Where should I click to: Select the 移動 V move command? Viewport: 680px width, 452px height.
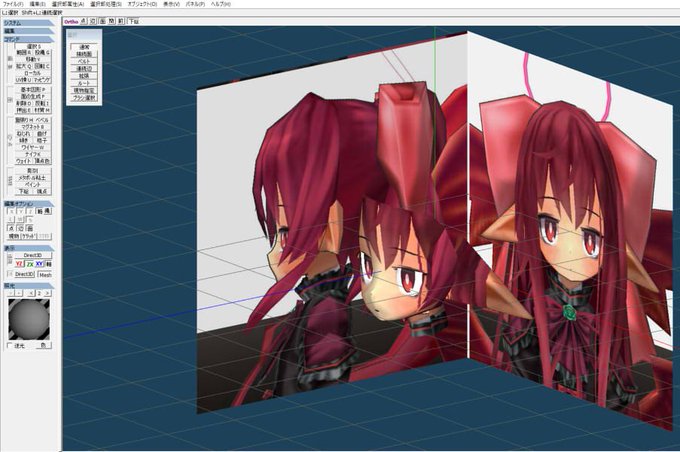[x=33, y=59]
